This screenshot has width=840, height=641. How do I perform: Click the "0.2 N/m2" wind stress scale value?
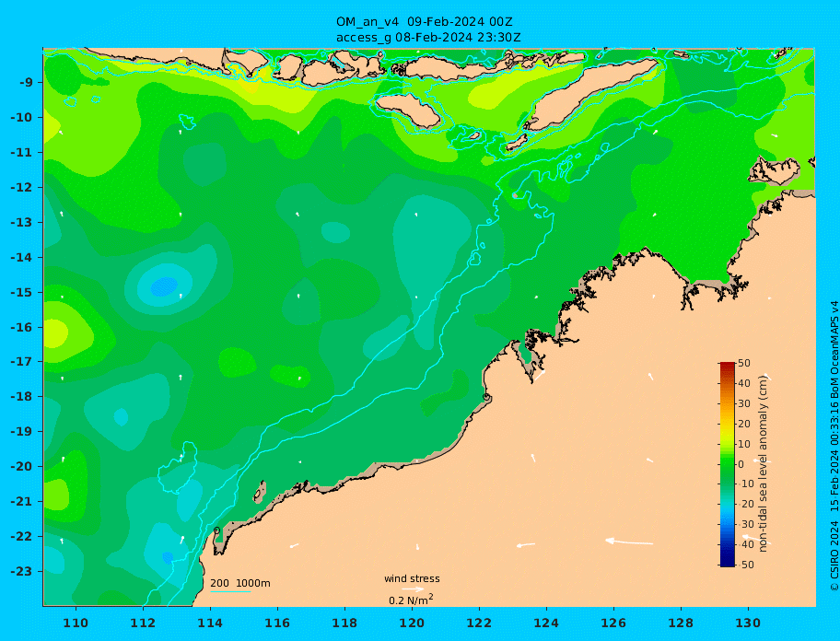click(x=411, y=600)
